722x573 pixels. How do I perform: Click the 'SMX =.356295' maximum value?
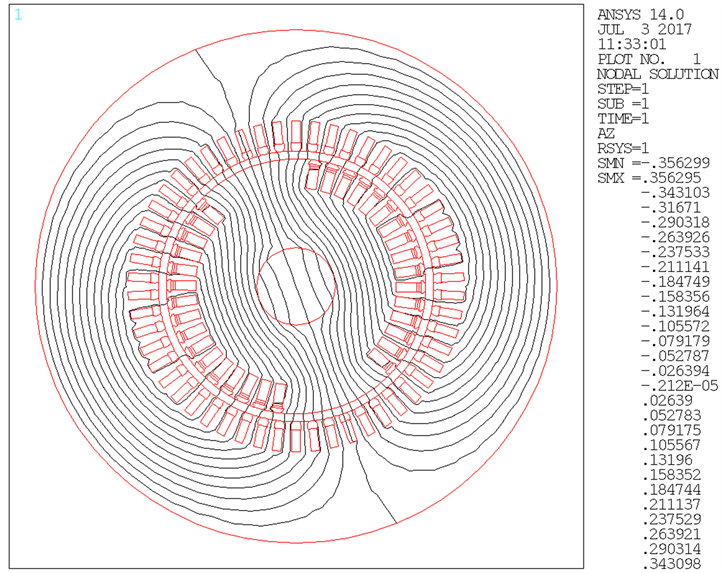649,178
